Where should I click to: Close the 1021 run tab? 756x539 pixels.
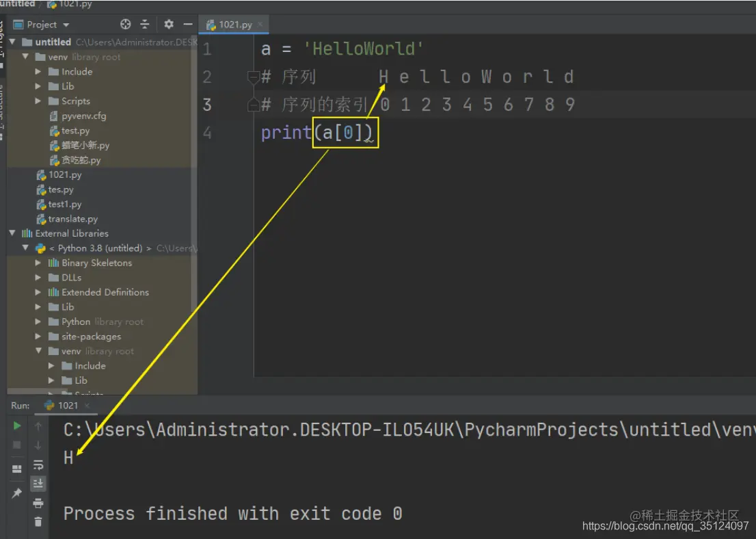pos(87,406)
